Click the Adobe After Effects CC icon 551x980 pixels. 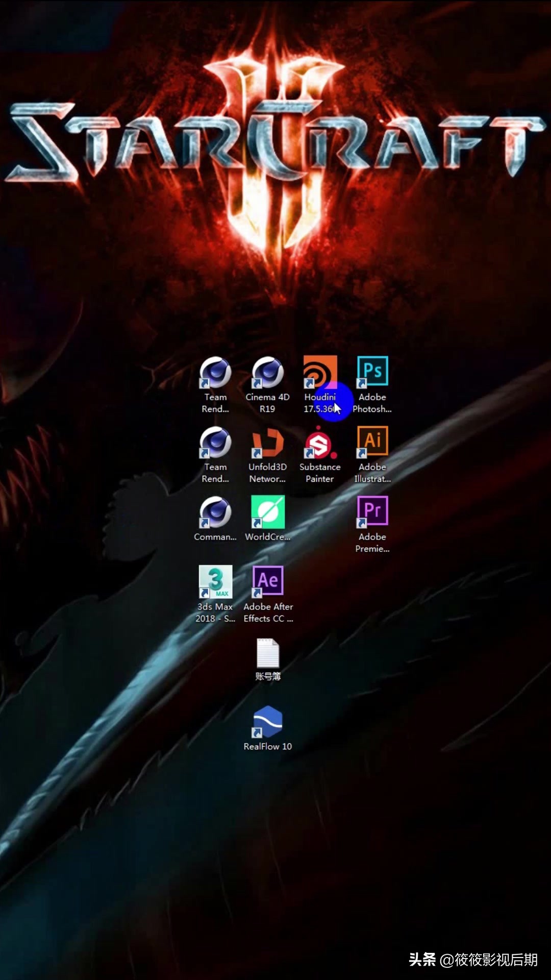[x=268, y=581]
